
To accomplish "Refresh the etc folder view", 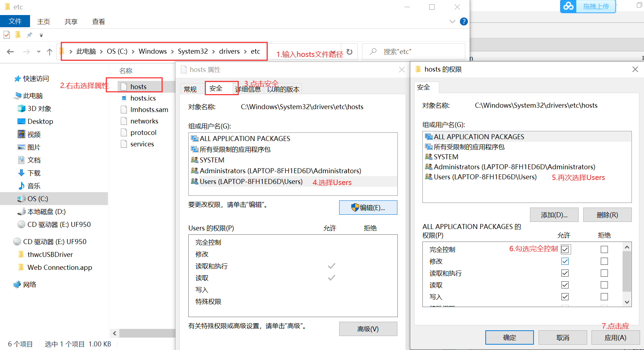I will pos(350,52).
